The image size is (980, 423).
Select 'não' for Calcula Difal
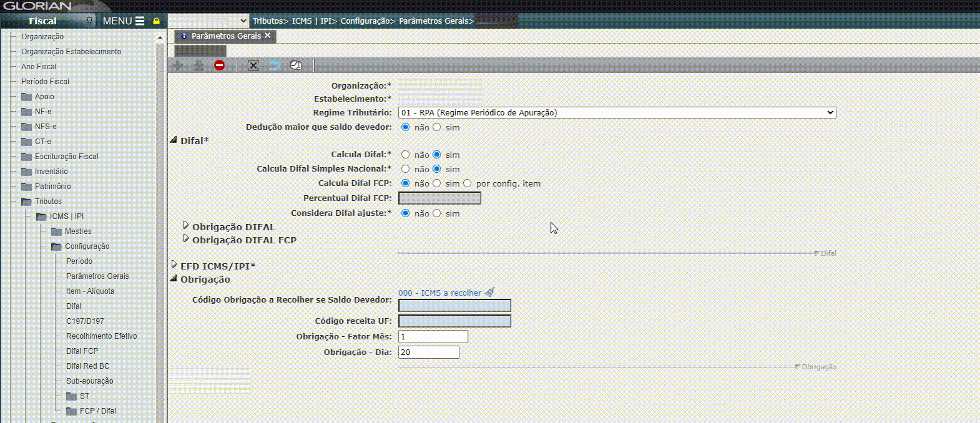point(406,155)
